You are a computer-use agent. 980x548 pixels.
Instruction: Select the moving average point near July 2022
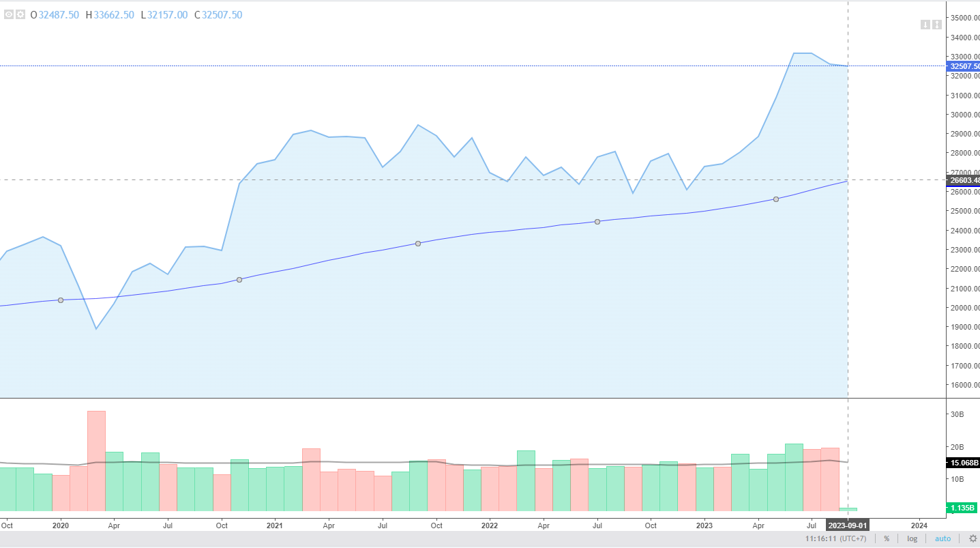coord(597,222)
